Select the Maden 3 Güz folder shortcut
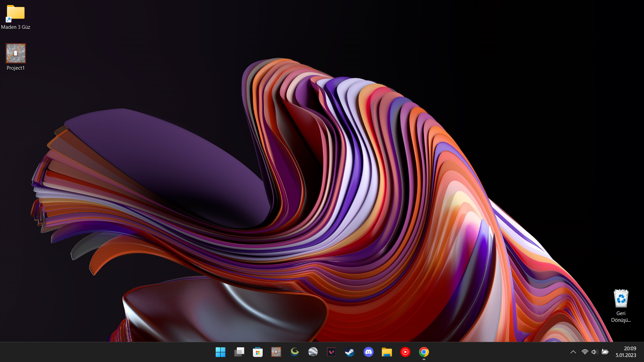The image size is (644, 362). [15, 17]
